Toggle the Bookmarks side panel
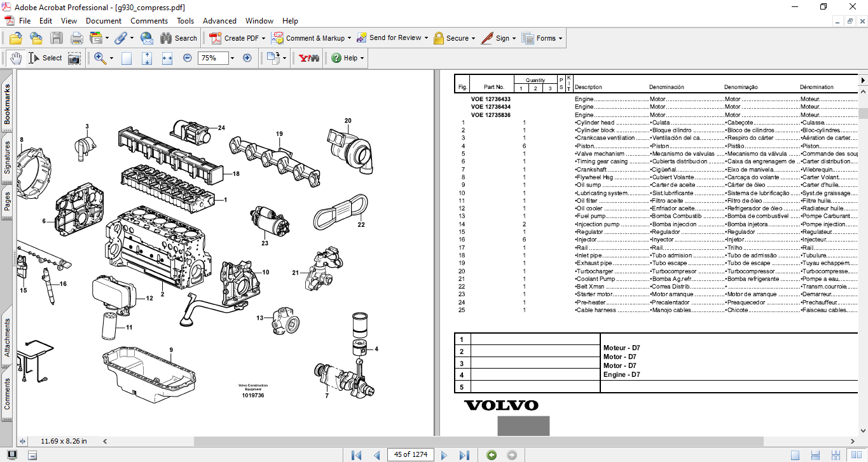 pyautogui.click(x=8, y=104)
